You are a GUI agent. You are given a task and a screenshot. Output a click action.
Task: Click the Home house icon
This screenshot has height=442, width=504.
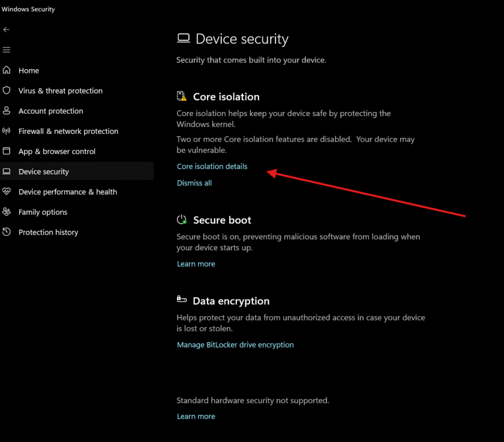(x=7, y=70)
